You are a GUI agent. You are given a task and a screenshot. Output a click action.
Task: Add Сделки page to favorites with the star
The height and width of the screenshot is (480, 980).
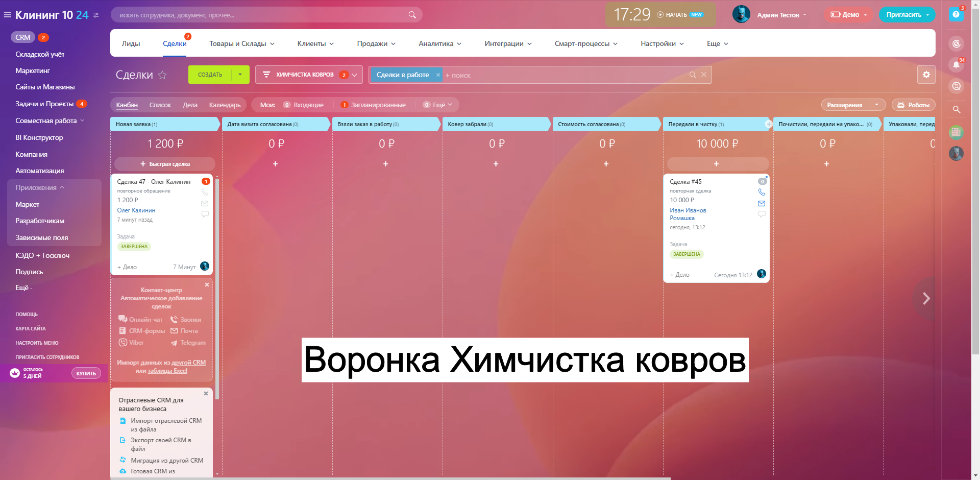162,75
